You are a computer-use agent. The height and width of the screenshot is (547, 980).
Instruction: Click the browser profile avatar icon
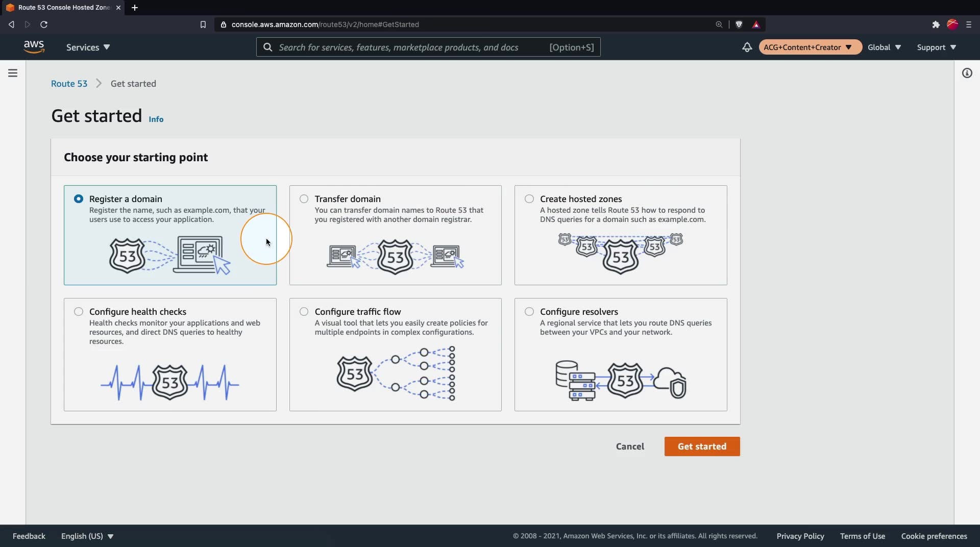[952, 24]
